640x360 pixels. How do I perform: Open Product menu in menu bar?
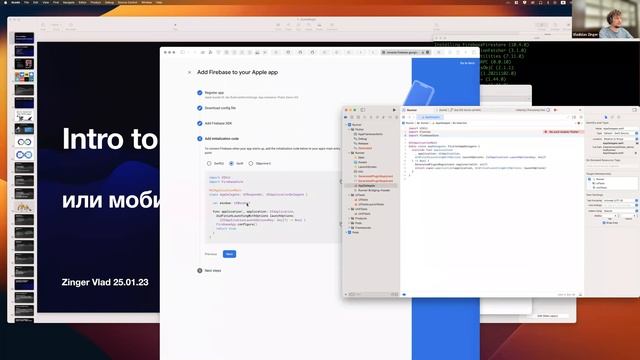96,2
